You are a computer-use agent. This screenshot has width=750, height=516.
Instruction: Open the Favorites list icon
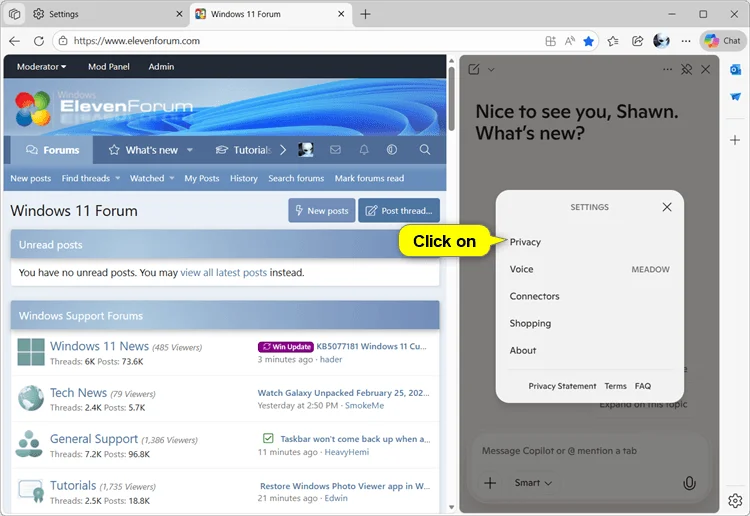point(613,41)
